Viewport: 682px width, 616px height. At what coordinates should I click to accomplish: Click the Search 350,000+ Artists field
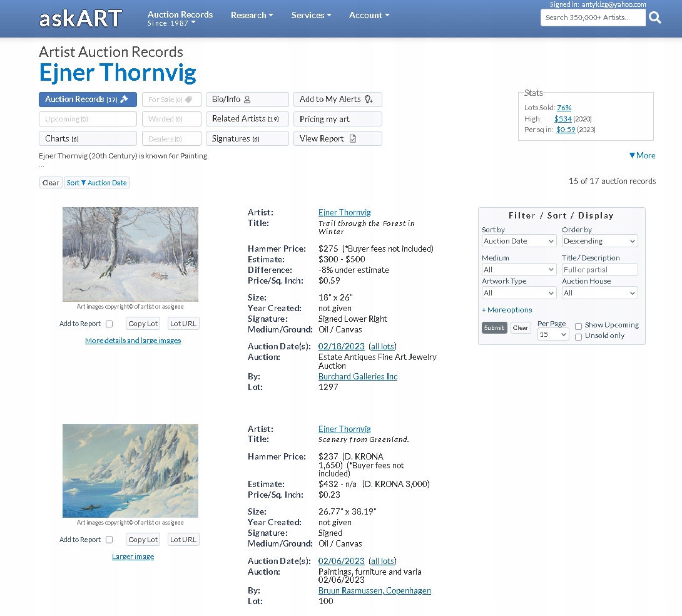click(593, 18)
